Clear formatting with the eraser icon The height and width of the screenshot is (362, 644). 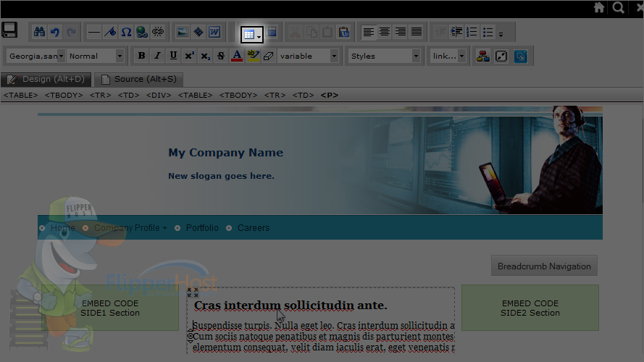(269, 56)
